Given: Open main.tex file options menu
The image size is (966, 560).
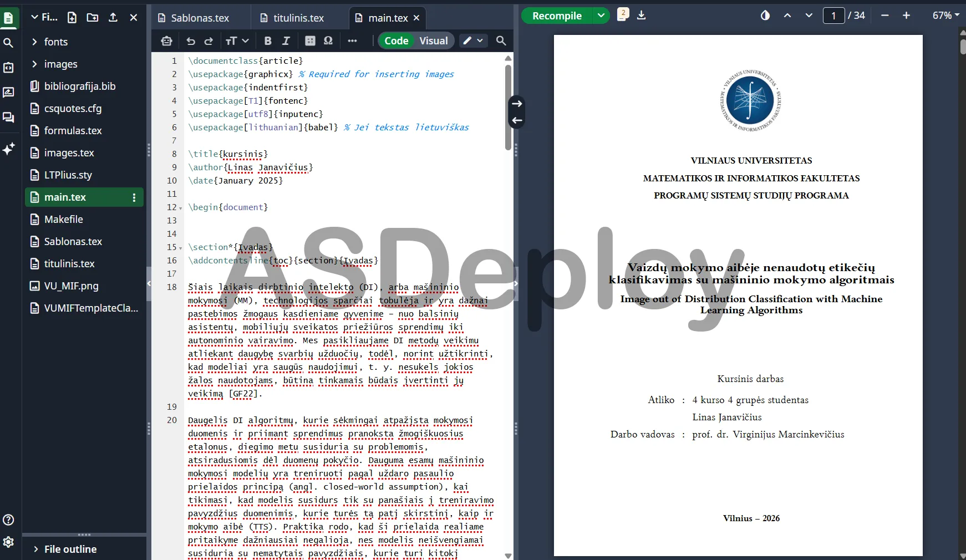Looking at the screenshot, I should click(134, 197).
